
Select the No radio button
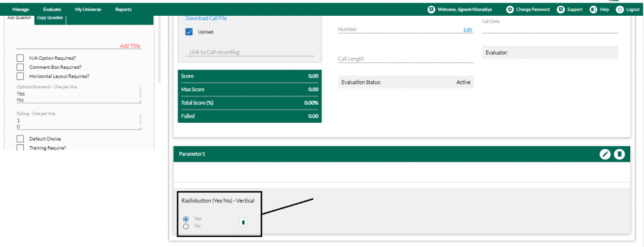point(186,226)
